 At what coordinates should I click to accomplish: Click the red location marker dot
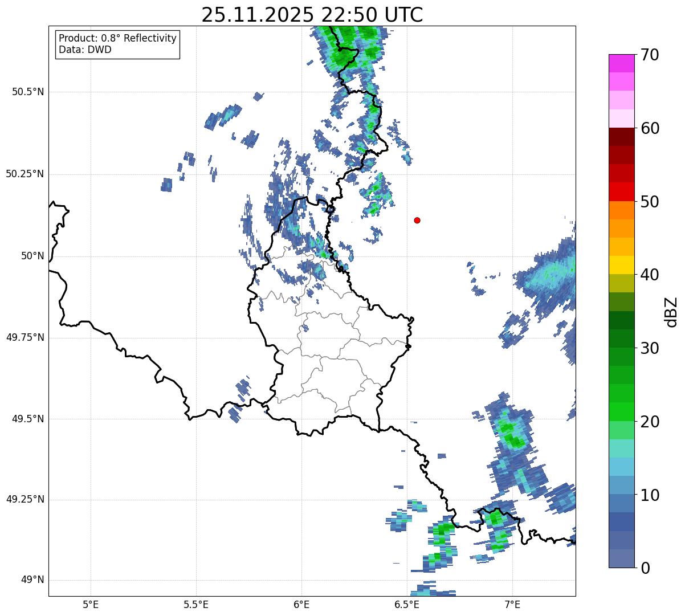pos(417,220)
